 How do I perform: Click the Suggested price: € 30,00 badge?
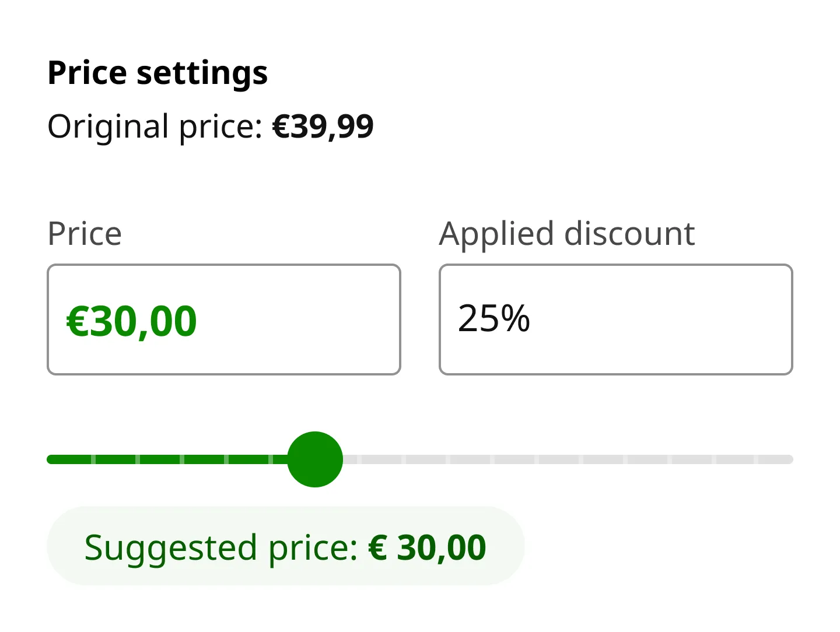(285, 546)
